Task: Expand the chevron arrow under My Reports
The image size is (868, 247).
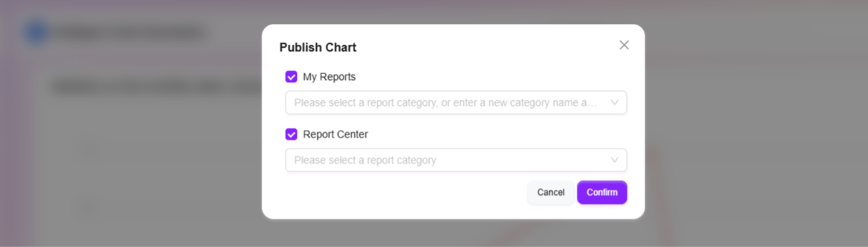Action: tap(615, 103)
